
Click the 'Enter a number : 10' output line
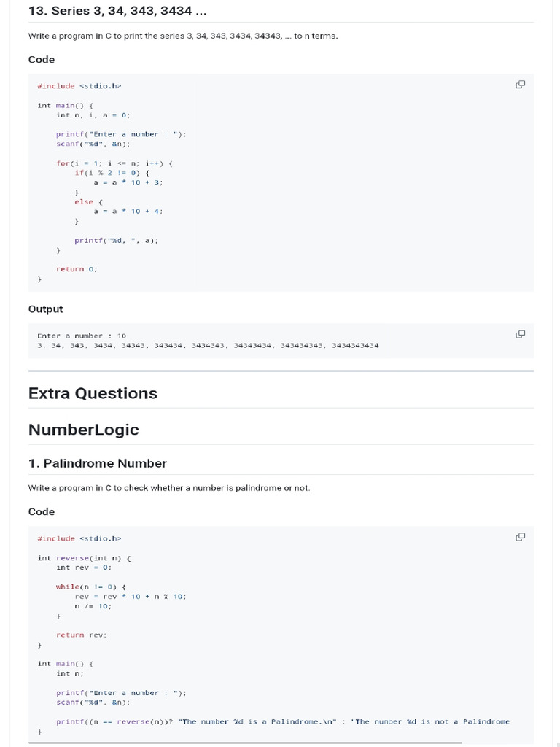point(82,336)
